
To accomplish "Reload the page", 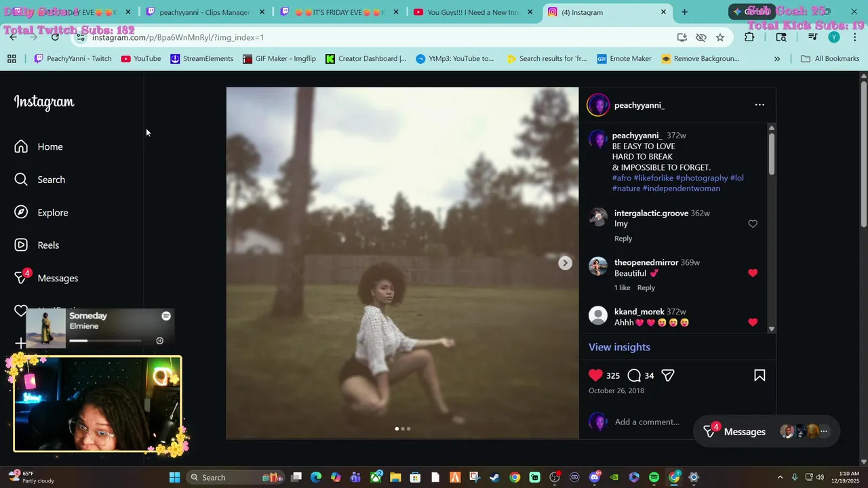I will click(x=55, y=37).
